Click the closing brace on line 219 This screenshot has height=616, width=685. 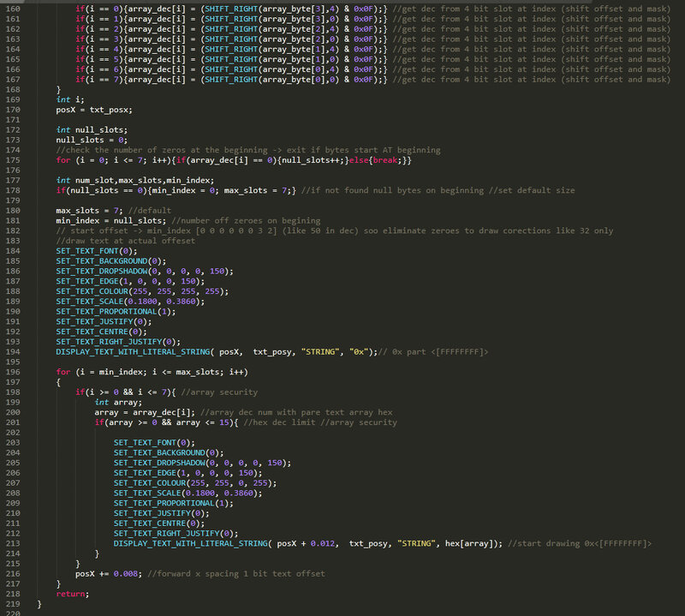(39, 603)
